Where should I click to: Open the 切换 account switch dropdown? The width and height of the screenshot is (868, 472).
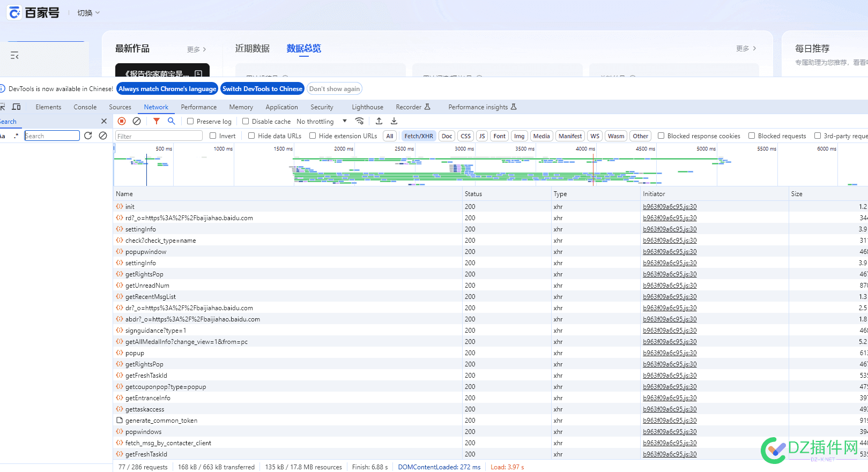[88, 13]
